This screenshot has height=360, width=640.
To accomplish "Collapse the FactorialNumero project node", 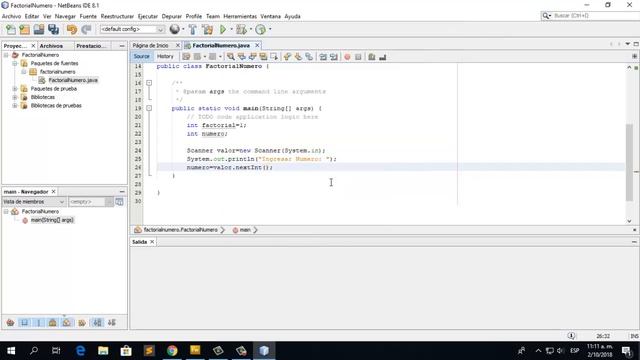I will point(6,55).
